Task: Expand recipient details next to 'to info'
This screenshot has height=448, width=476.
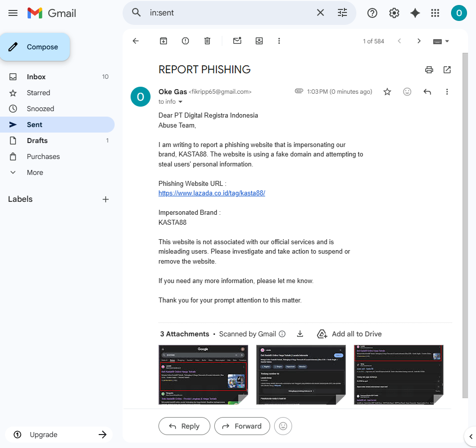Action: [180, 102]
